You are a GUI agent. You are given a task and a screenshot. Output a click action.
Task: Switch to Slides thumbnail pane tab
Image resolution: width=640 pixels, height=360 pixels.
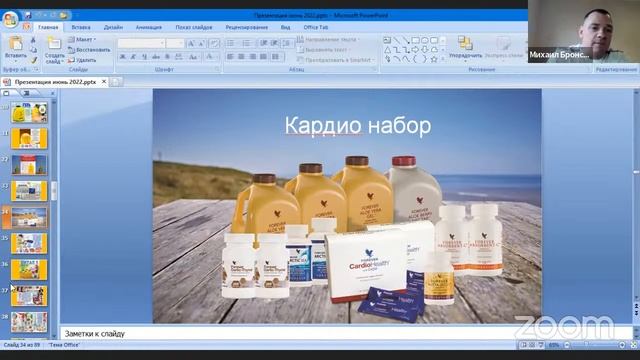point(7,93)
